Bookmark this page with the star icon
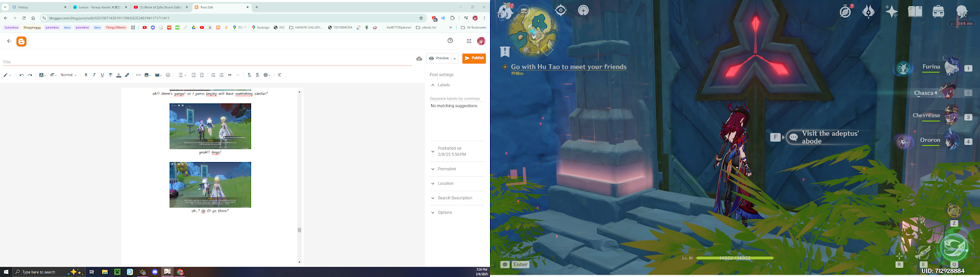 pos(421,18)
